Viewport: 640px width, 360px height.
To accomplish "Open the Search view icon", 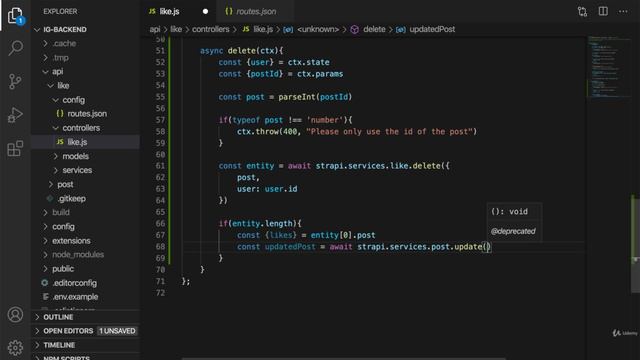I will click(16, 48).
